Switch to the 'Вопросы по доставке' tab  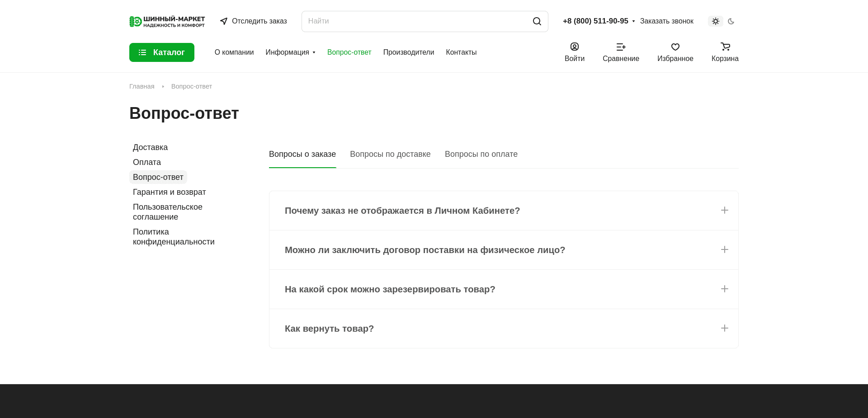390,154
